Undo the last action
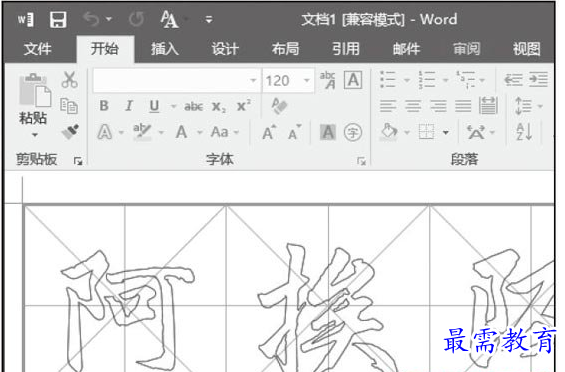 coord(90,19)
